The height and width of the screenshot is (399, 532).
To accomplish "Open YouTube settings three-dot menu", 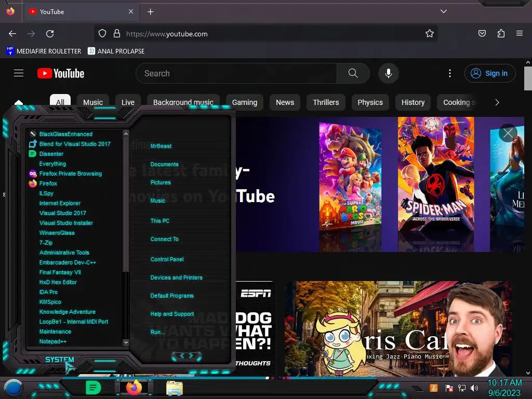I will tap(450, 73).
